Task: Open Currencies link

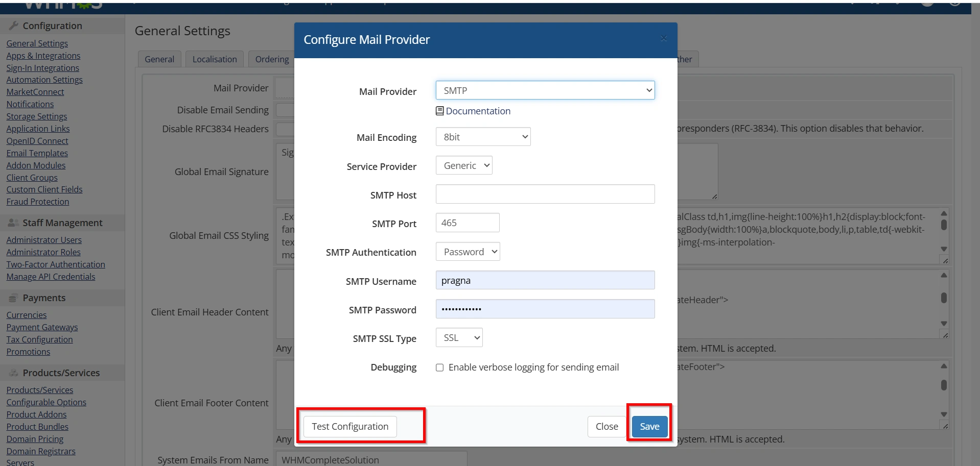Action: click(x=26, y=315)
